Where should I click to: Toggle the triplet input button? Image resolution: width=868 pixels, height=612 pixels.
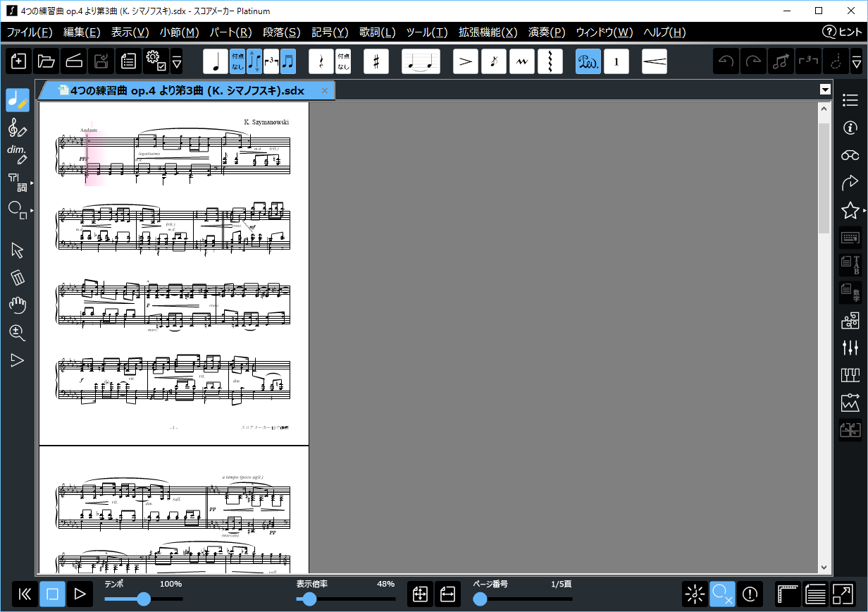click(x=271, y=62)
